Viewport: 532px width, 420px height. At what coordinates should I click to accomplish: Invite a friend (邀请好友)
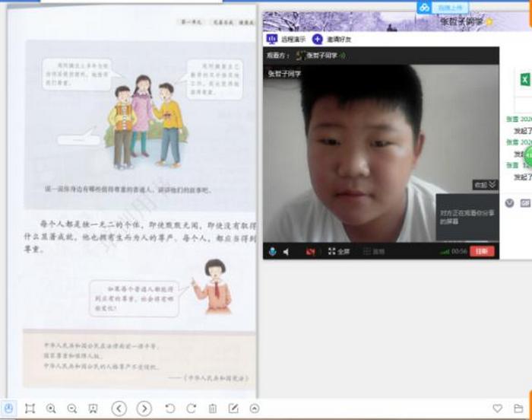pyautogui.click(x=332, y=40)
